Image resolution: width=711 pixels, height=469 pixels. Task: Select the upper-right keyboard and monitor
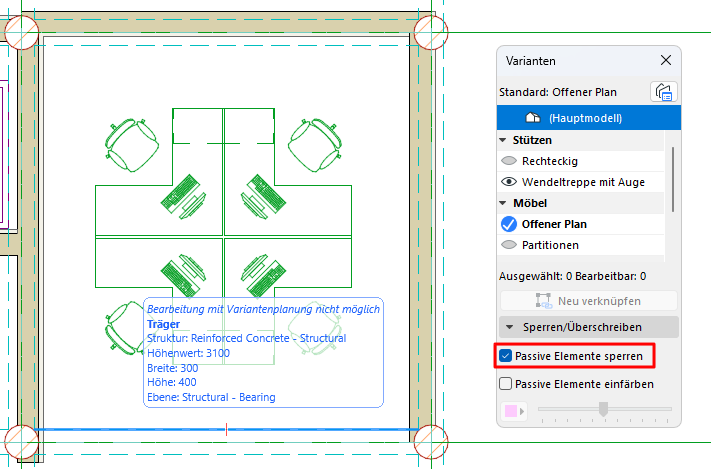(x=263, y=197)
